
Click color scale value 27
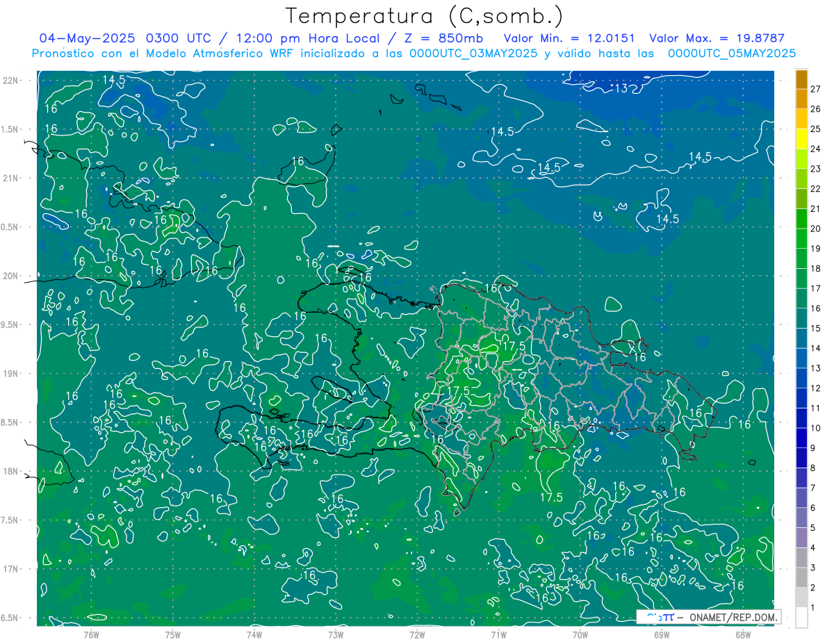pos(815,89)
